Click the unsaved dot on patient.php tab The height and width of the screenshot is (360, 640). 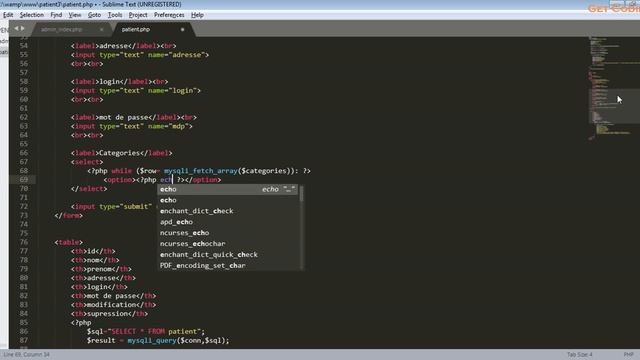182,29
